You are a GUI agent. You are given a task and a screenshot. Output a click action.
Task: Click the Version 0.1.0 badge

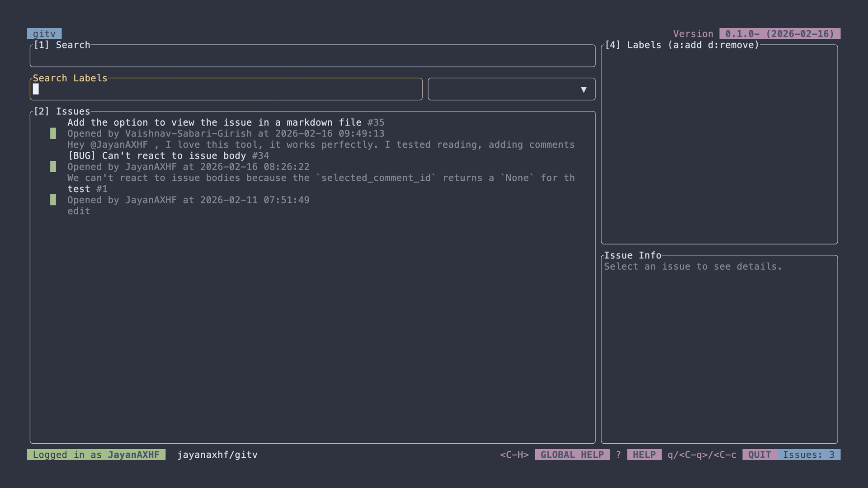tap(779, 33)
